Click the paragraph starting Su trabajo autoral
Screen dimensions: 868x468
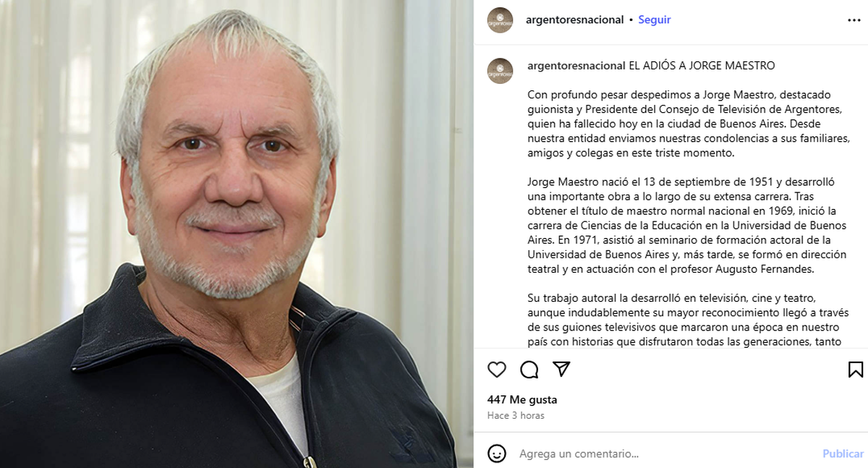click(x=688, y=319)
